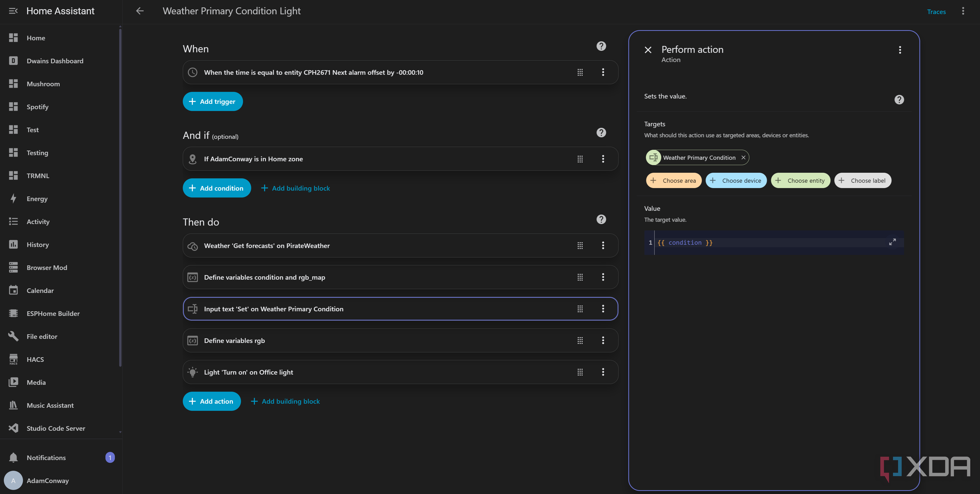
Task: Expand the value code editor to fullscreen
Action: click(x=892, y=242)
